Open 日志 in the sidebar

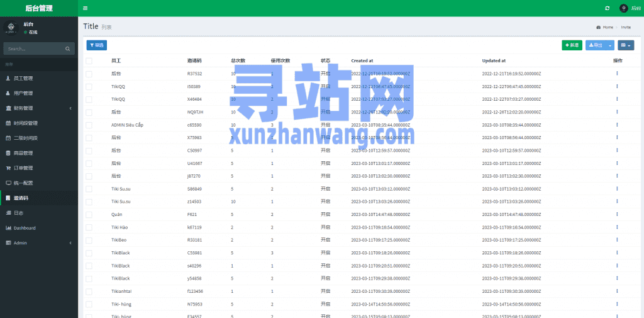(39, 213)
